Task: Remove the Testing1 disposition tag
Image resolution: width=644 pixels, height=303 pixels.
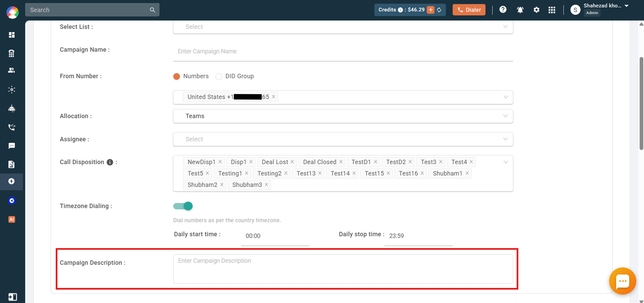Action: (x=246, y=173)
